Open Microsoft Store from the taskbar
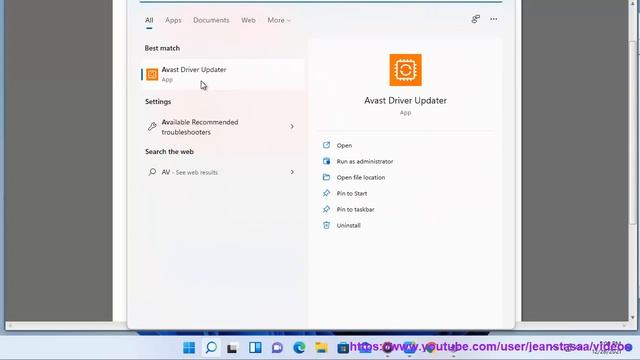 (343, 348)
